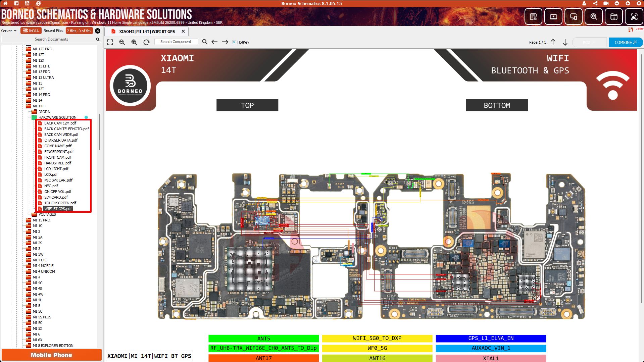Clear recent files with X button
Screen dimensions: 644x362
(98, 31)
